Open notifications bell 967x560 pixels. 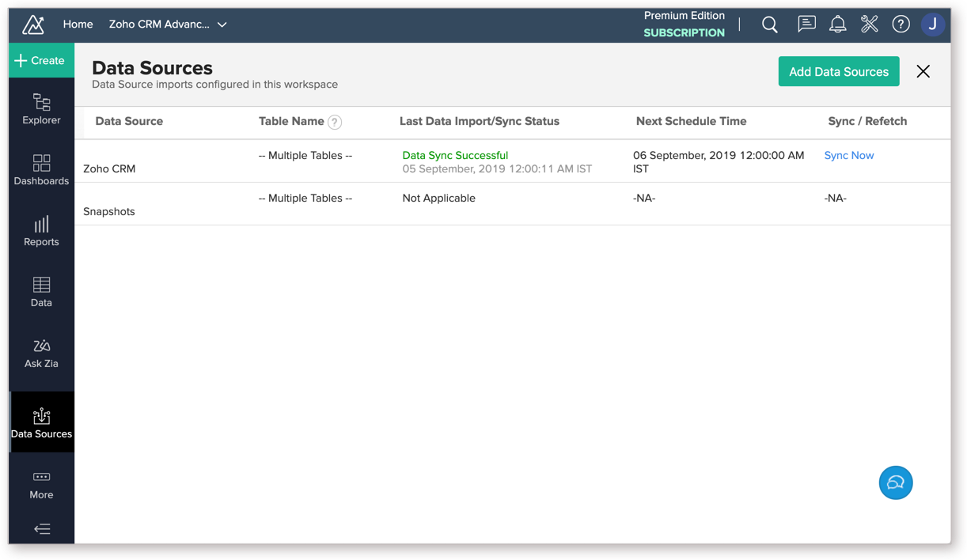[x=837, y=24]
